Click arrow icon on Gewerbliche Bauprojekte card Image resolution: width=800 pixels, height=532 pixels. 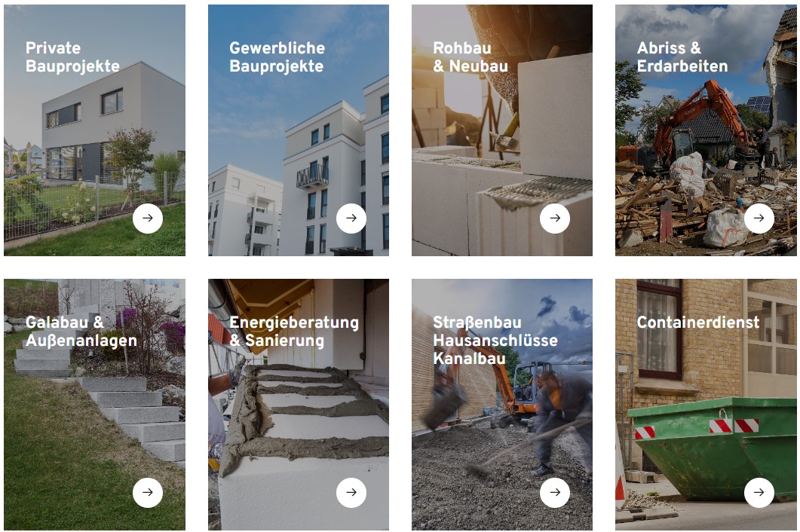click(x=351, y=218)
